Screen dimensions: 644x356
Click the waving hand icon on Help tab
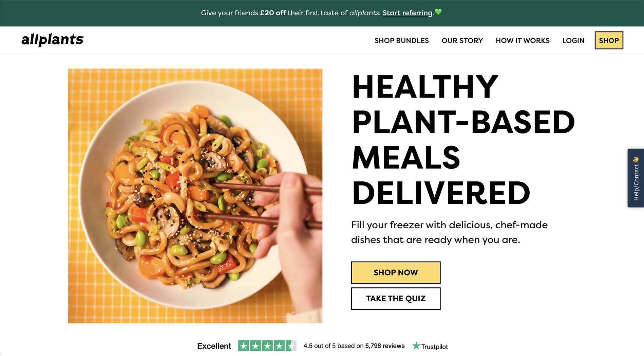636,159
